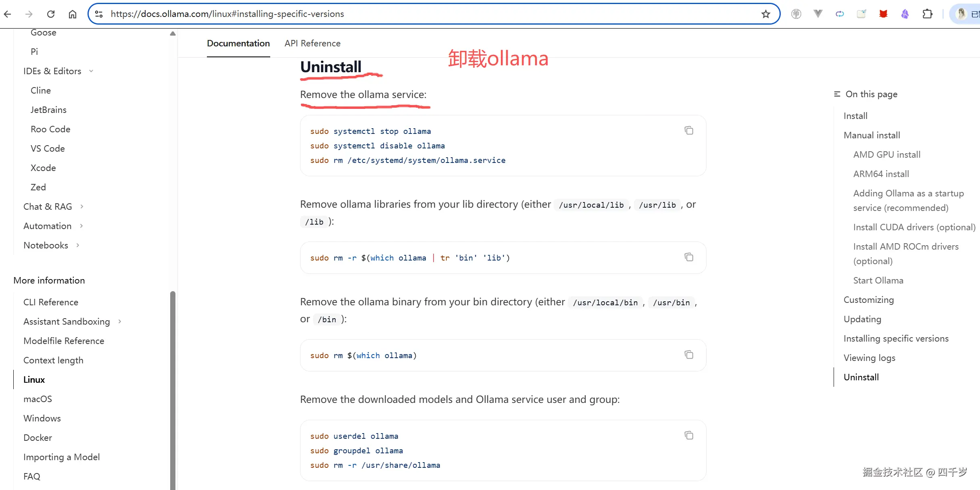This screenshot has height=490, width=980.
Task: Copy the userdel ollama code block
Action: [688, 435]
